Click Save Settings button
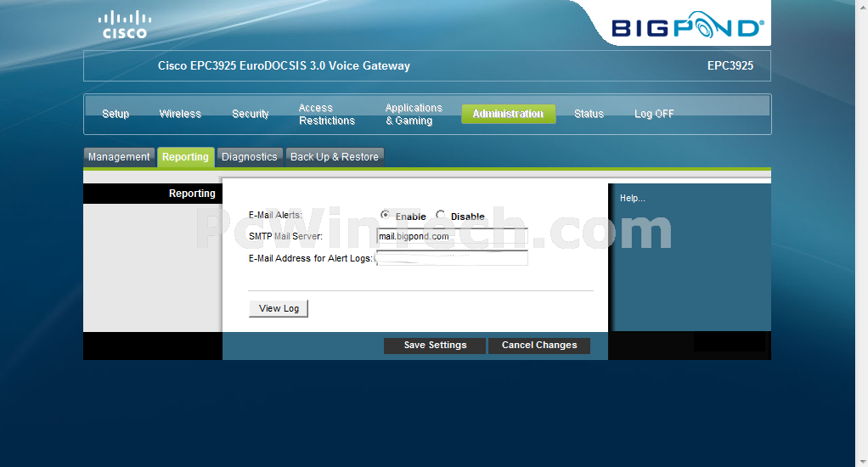Screen dimensions: 868x467 tap(435, 346)
